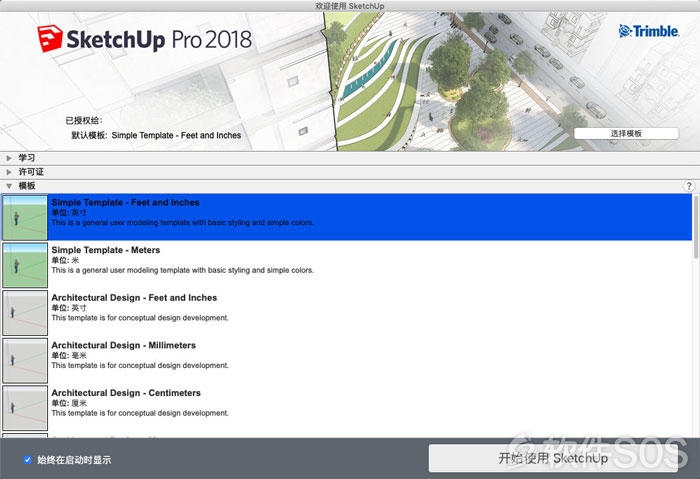The width and height of the screenshot is (700, 479).
Task: Click the 选择模板 button
Action: [626, 133]
